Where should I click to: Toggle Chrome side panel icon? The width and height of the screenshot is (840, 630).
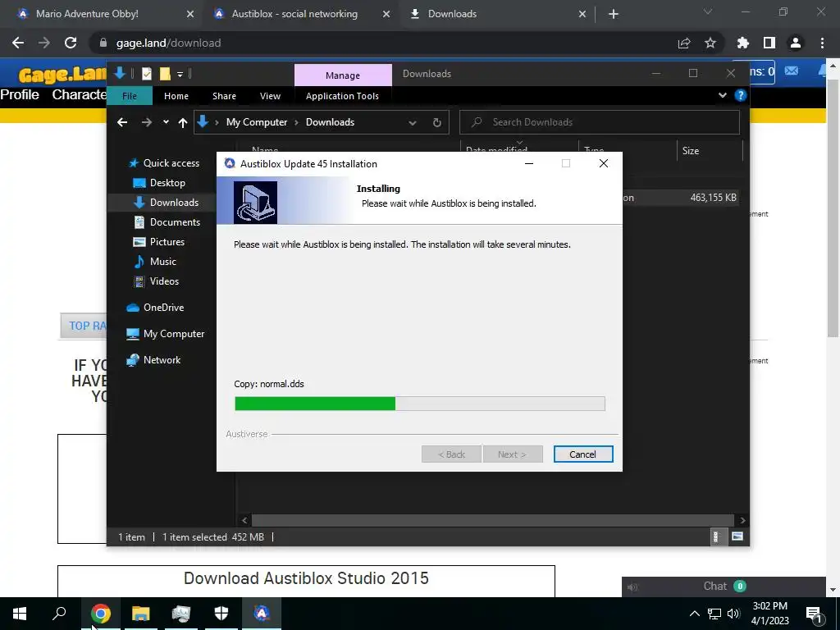click(769, 43)
